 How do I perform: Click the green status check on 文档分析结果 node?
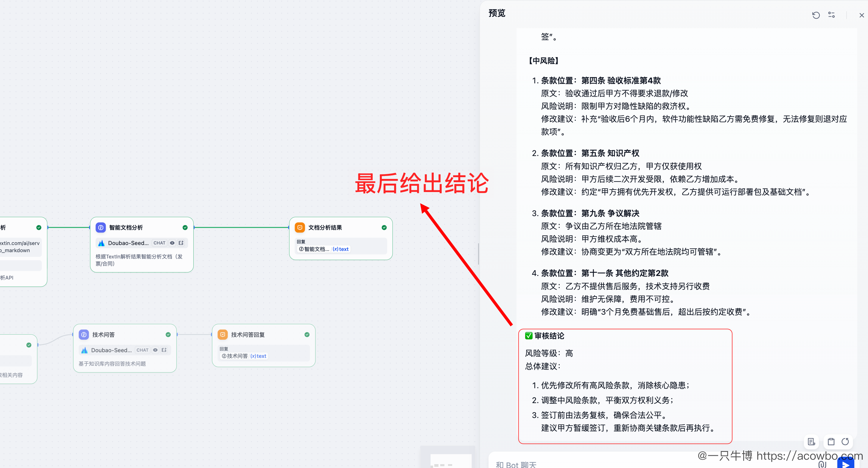point(384,228)
